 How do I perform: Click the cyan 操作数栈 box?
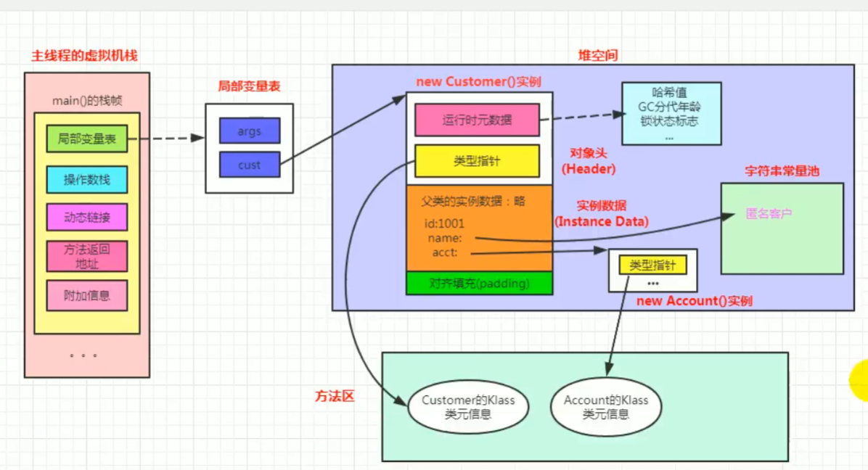point(87,179)
